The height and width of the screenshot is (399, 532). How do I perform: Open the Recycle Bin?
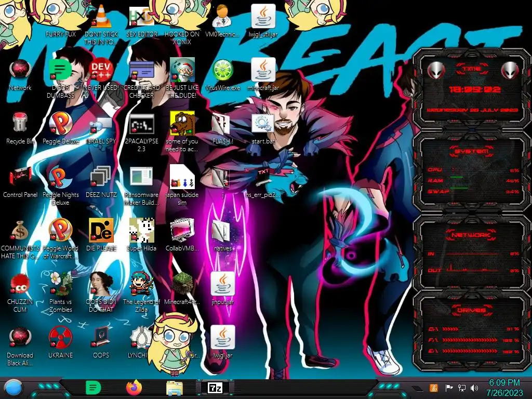pos(20,123)
